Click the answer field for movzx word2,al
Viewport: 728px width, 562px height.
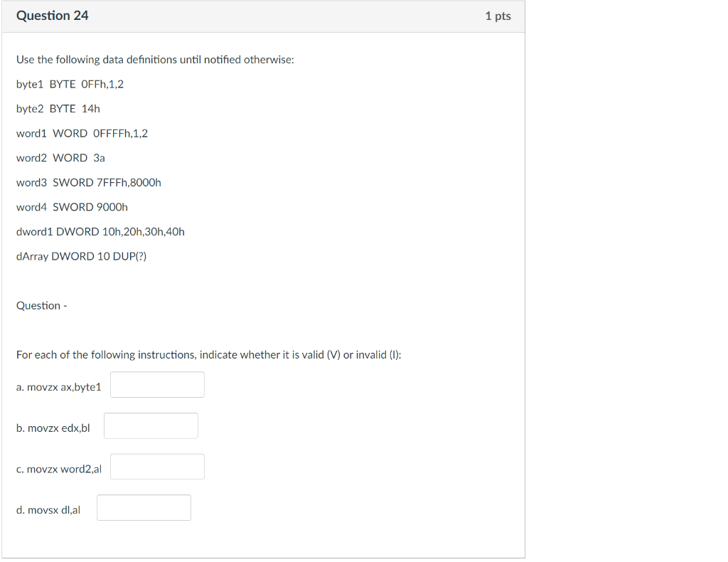(156, 467)
